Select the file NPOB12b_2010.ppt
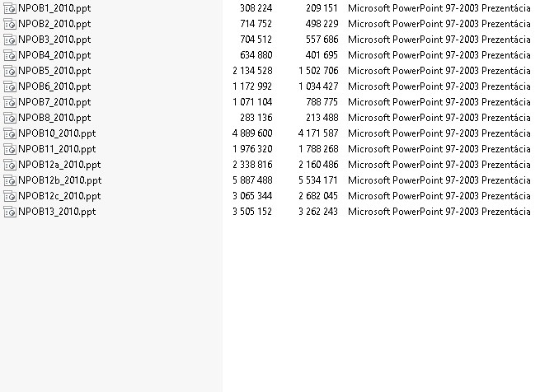The width and height of the screenshot is (540, 392). pos(60,180)
